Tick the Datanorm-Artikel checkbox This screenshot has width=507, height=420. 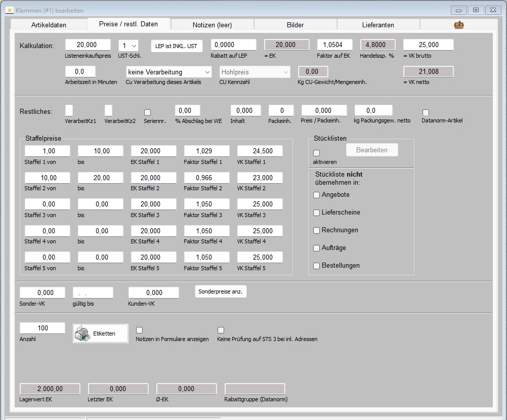tap(426, 112)
